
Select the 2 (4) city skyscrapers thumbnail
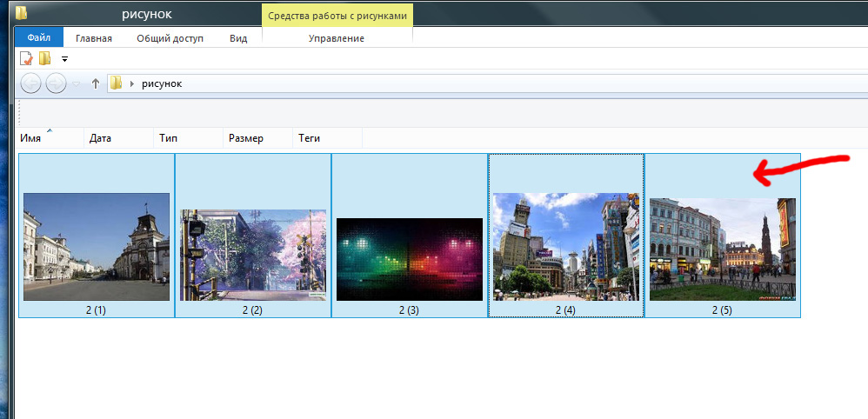coord(565,247)
